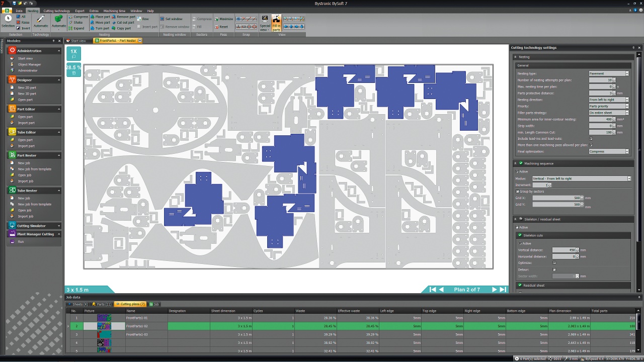The width and height of the screenshot is (644, 362).
Task: Toggle Fill in parts view
Action: click(277, 23)
